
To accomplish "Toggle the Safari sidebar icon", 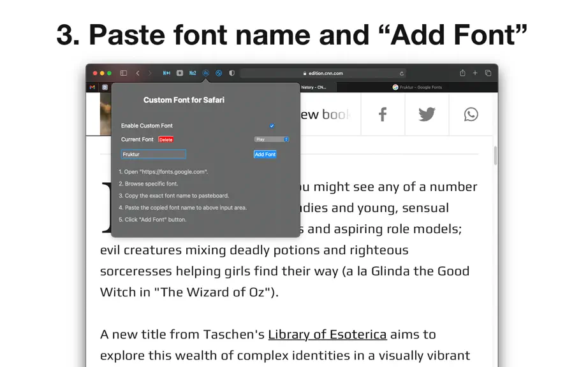I will pyautogui.click(x=123, y=73).
